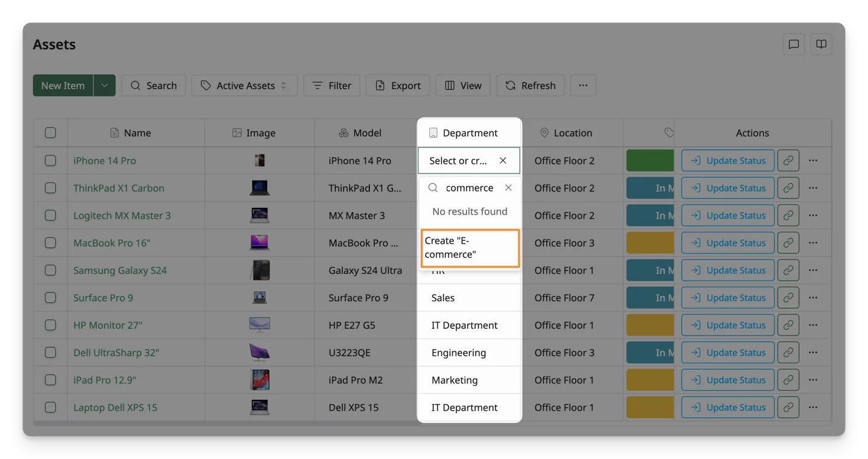Viewport: 868px width, 459px height.
Task: Open the View columns button
Action: (463, 86)
